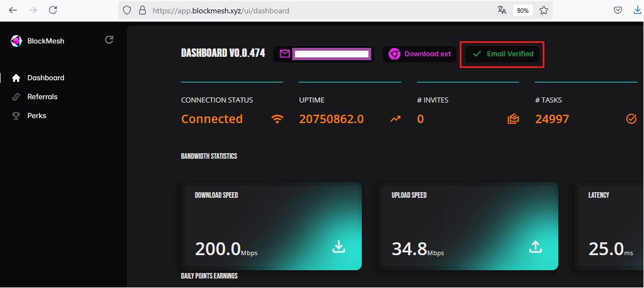644x288 pixels.
Task: Click the sidebar refresh icon next to BlockMesh
Action: point(109,40)
